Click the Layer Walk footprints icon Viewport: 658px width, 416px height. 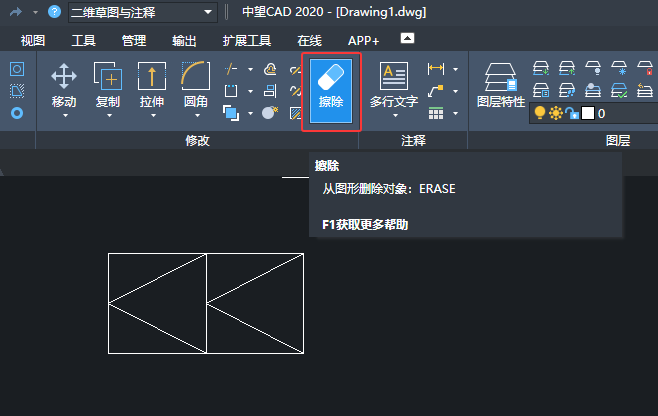pyautogui.click(x=567, y=90)
